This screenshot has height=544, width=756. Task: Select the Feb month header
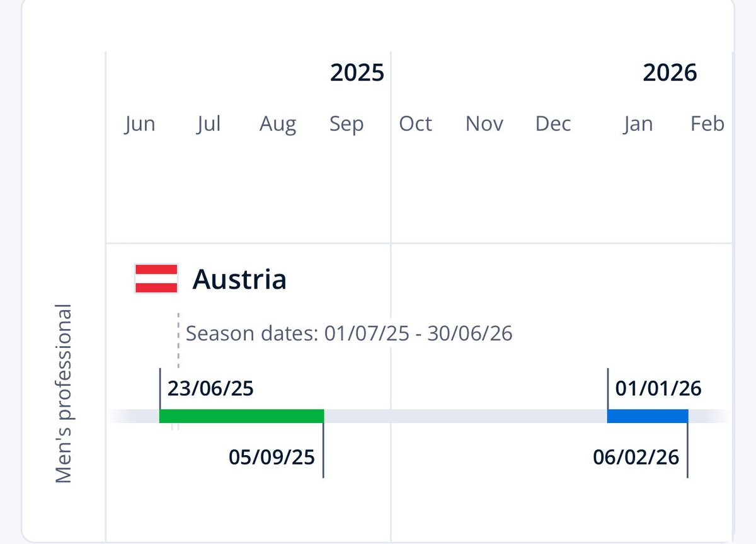[707, 124]
